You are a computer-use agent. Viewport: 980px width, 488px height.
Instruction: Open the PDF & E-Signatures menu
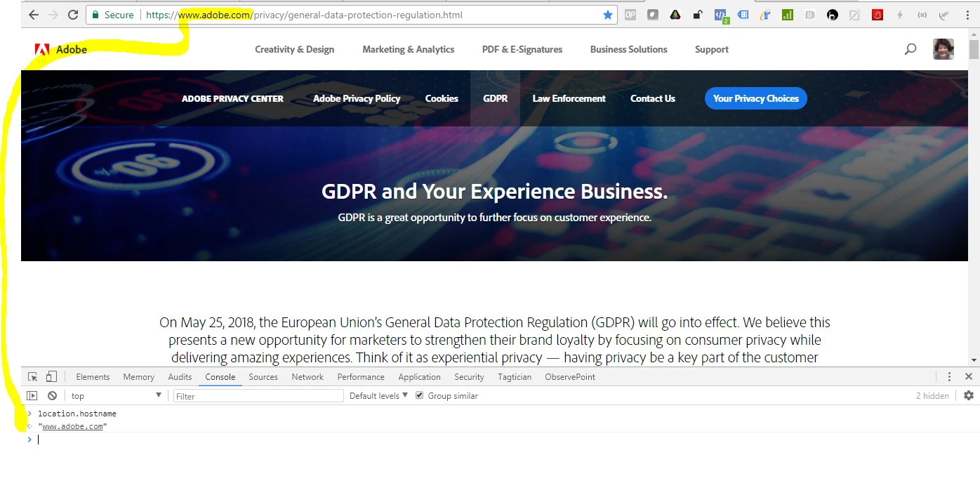pyautogui.click(x=522, y=49)
